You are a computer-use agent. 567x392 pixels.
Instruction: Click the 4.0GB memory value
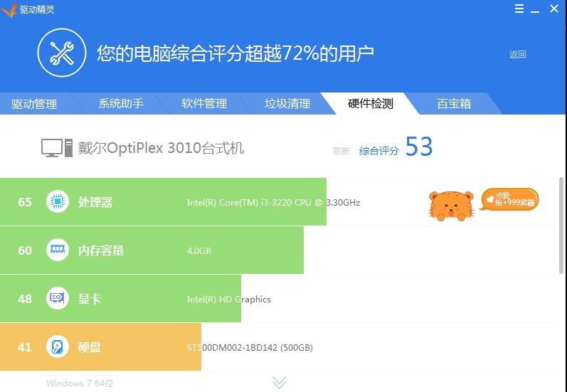point(199,250)
